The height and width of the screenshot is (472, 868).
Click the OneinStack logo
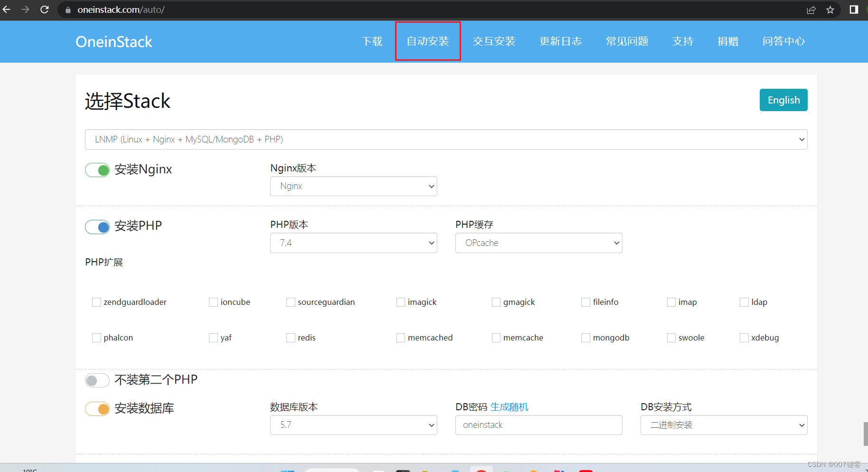click(113, 42)
